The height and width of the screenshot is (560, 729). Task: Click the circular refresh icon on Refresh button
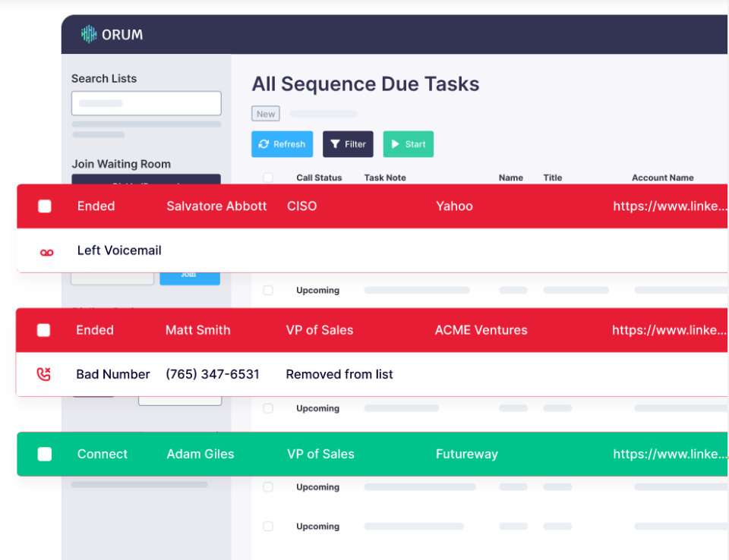tap(264, 144)
